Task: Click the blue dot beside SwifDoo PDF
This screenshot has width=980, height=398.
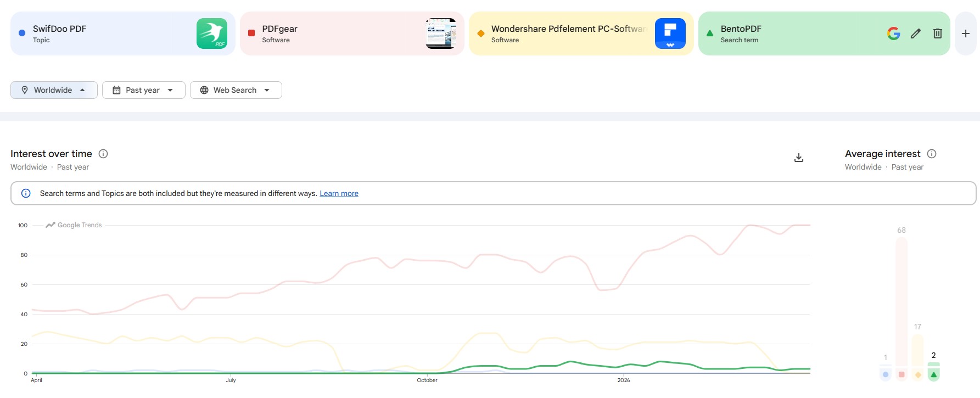Action: [22, 33]
